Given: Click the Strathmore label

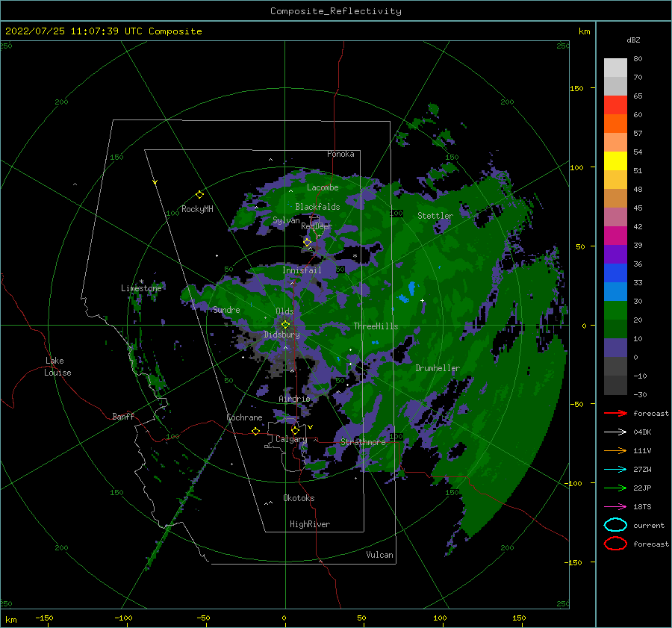Looking at the screenshot, I should pyautogui.click(x=363, y=442).
